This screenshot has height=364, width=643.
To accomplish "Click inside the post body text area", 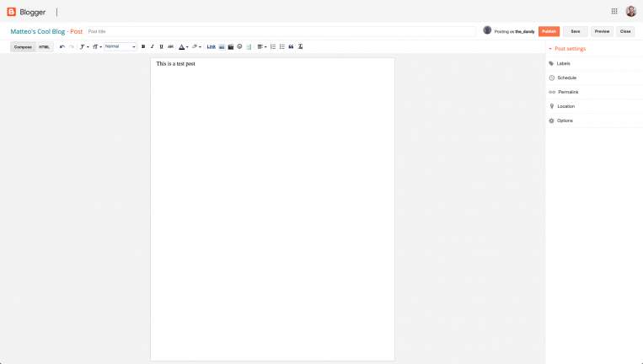I will pos(273,209).
